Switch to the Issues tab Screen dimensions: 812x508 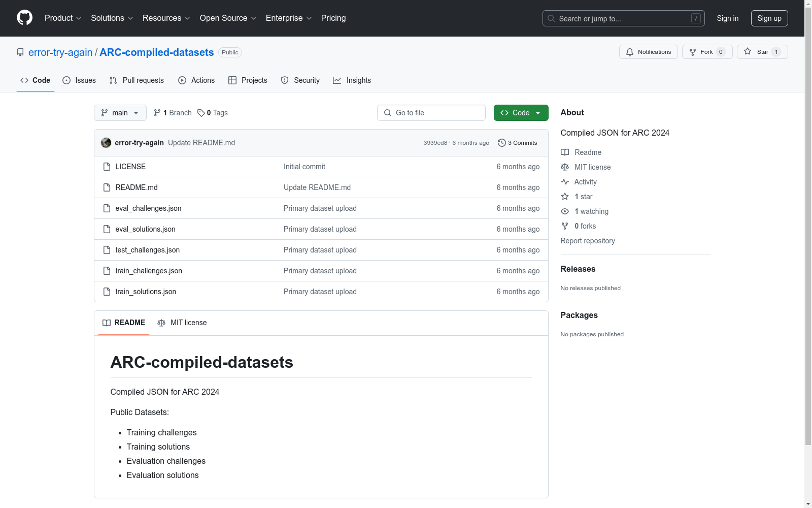(79, 80)
